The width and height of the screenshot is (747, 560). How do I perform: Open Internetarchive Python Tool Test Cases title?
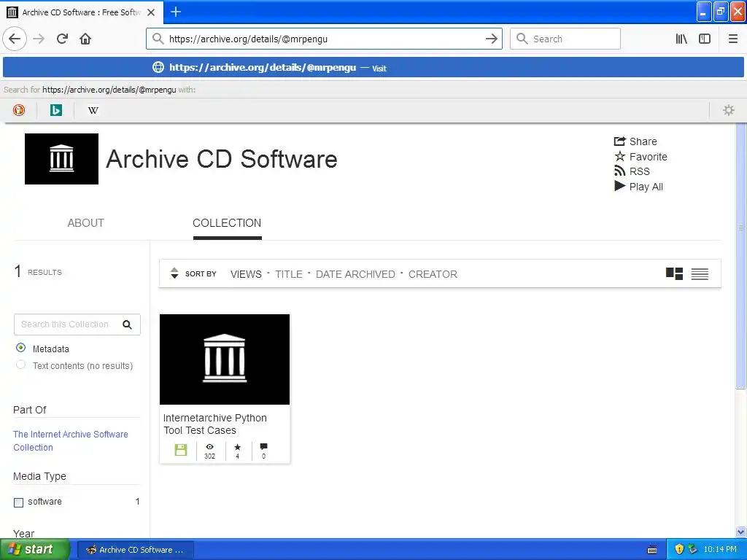click(215, 424)
